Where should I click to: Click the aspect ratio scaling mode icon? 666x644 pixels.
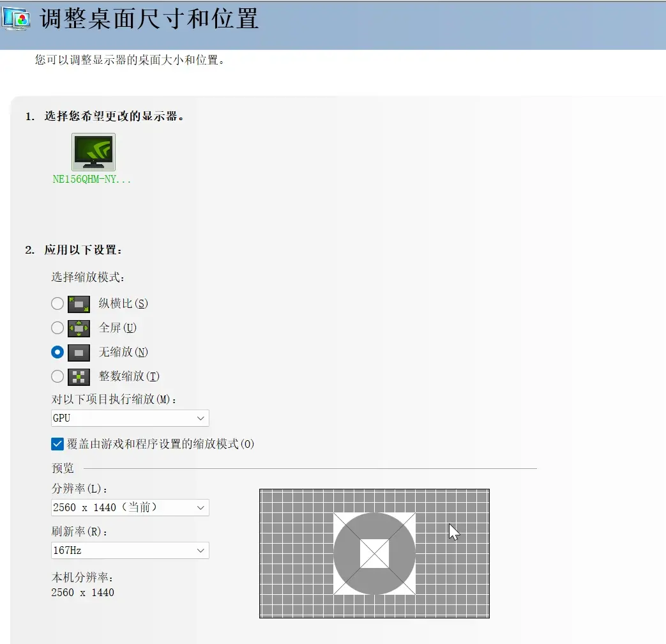(79, 304)
